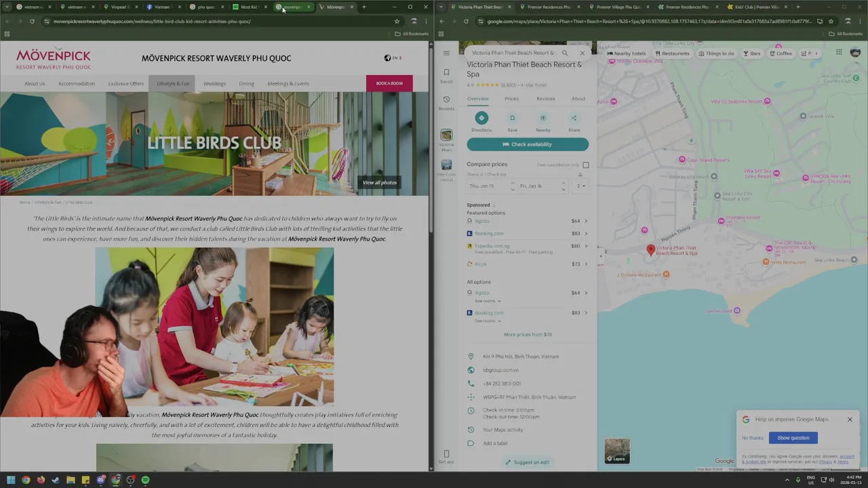Share the resort location
The height and width of the screenshot is (488, 868).
(574, 118)
